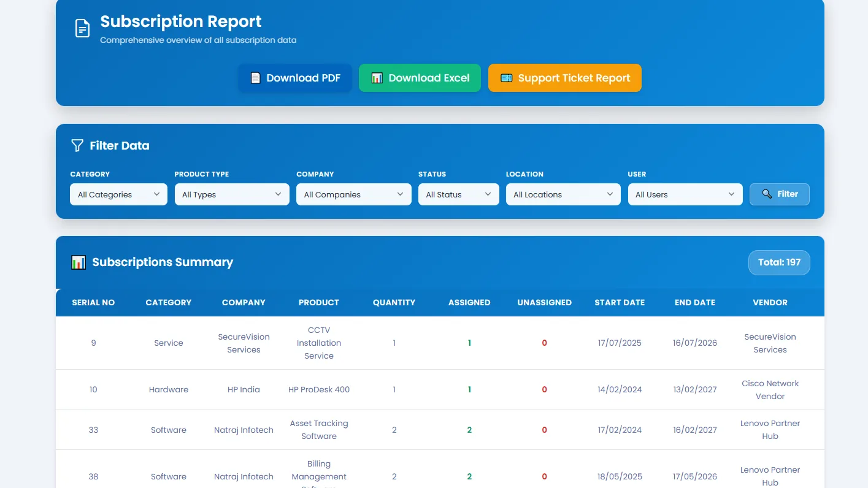Click end date 16/02/2027

click(695, 430)
